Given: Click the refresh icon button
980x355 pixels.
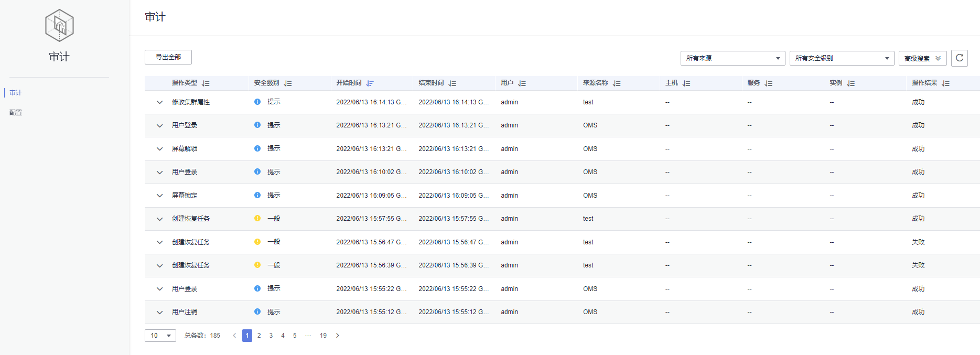Looking at the screenshot, I should click(x=959, y=58).
